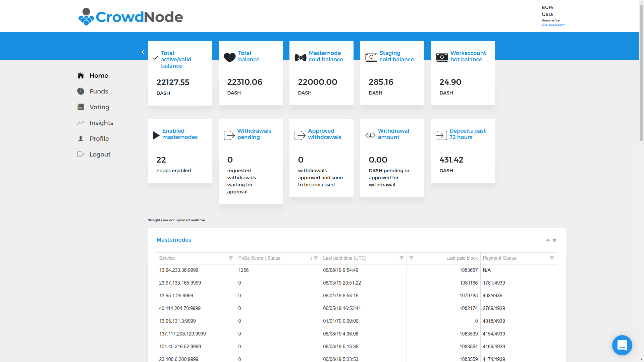Click play triangle icon on Enabled masternodes
644x362 pixels.
pos(156,135)
